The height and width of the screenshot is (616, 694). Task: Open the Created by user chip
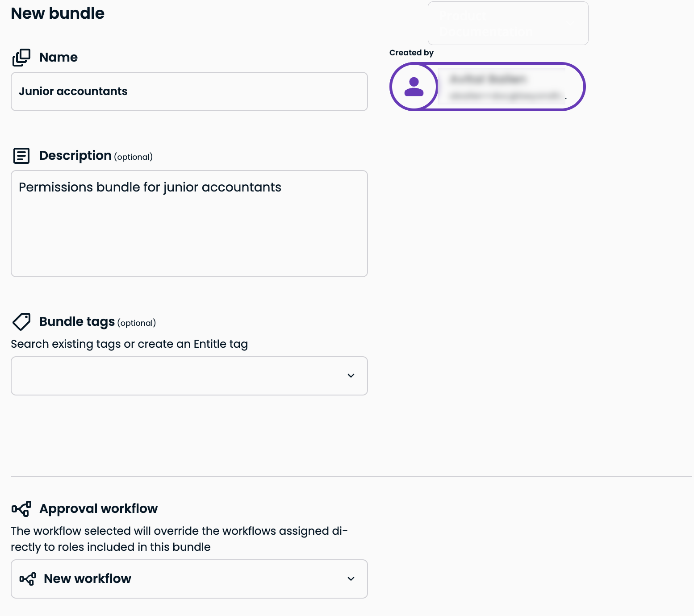point(487,87)
